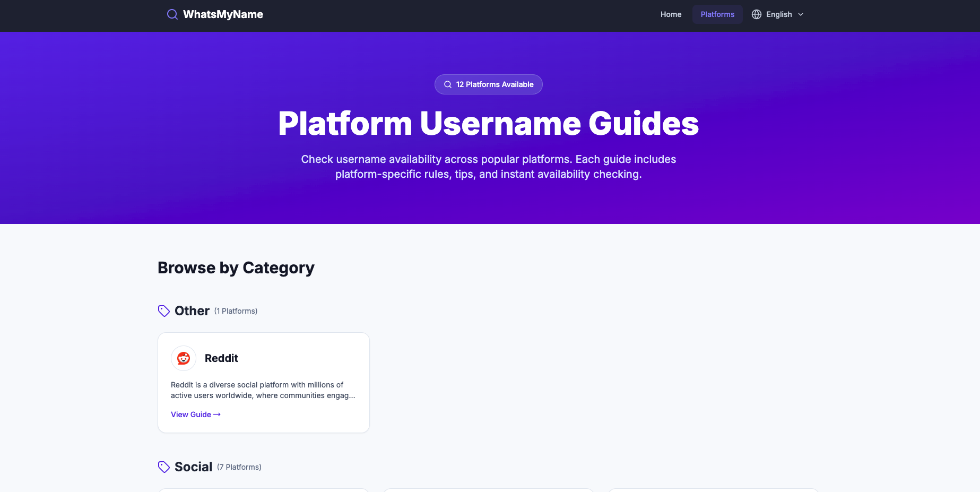Expand the language chevron arrow
Image resolution: width=980 pixels, height=492 pixels.
[801, 14]
